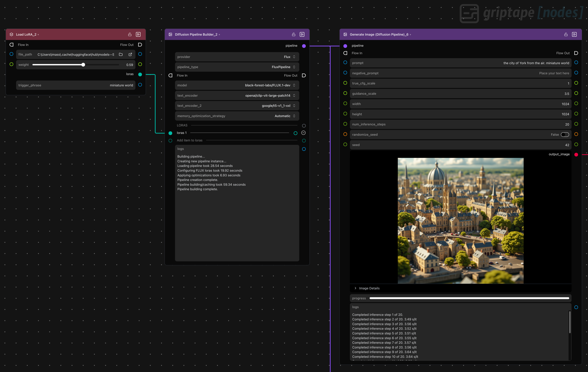Click the layers icon in Load LoRA_2 header
This screenshot has height=372, width=588.
(x=11, y=34)
